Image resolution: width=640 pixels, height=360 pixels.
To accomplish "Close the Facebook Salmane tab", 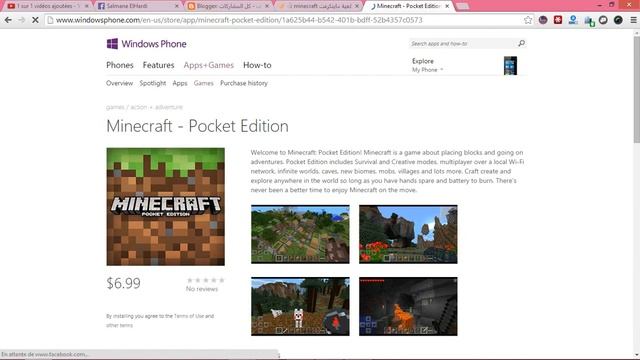I will tap(177, 6).
